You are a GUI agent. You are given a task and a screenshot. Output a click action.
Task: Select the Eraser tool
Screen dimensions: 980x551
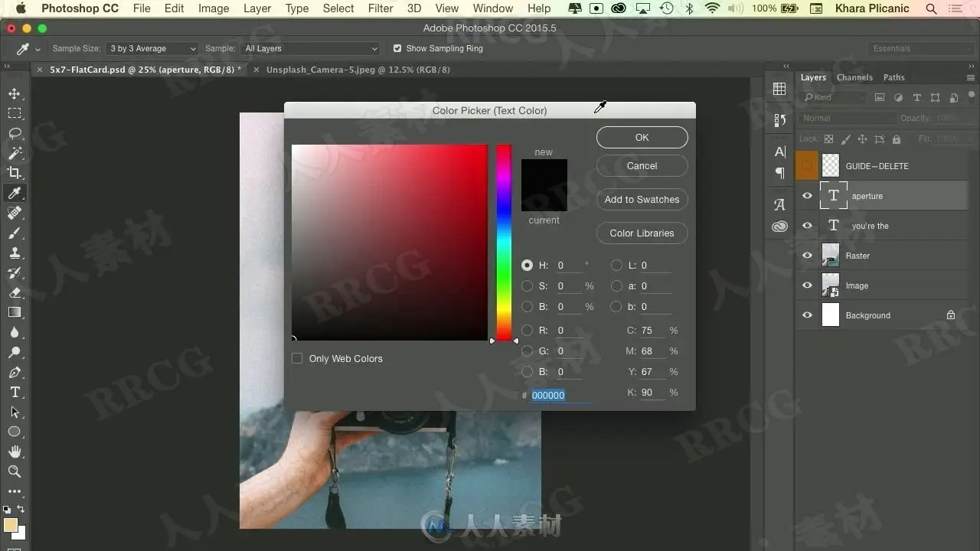pyautogui.click(x=15, y=292)
